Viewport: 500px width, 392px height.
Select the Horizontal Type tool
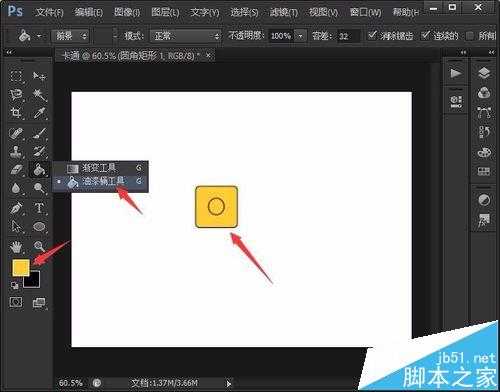pyautogui.click(x=39, y=208)
